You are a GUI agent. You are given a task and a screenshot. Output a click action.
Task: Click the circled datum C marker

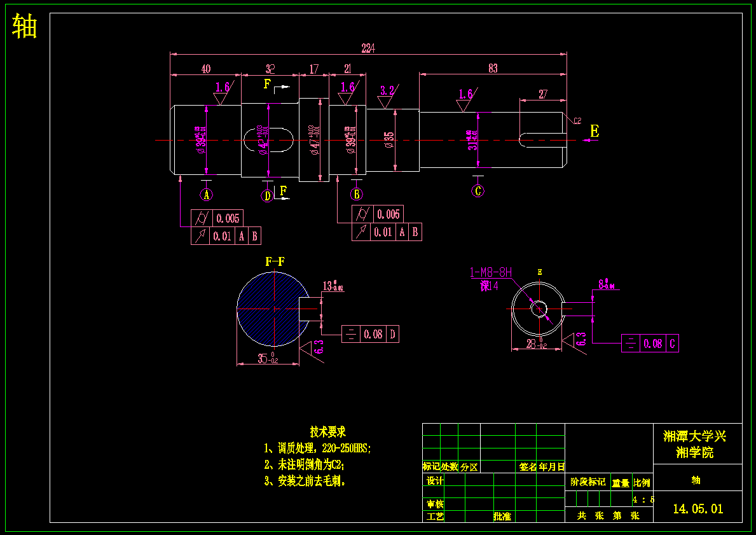(478, 191)
